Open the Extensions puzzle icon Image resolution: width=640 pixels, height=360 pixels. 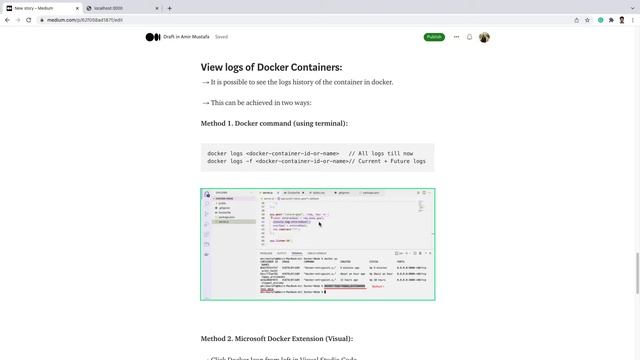(611, 20)
